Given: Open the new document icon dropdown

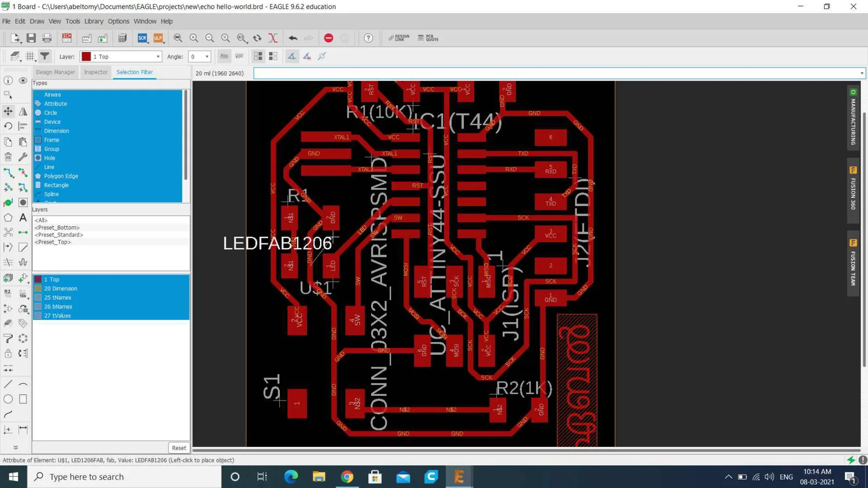Looking at the screenshot, I should coord(15,38).
